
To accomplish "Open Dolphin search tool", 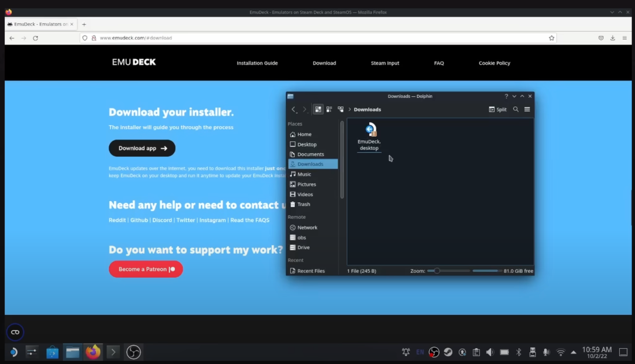I will point(516,109).
